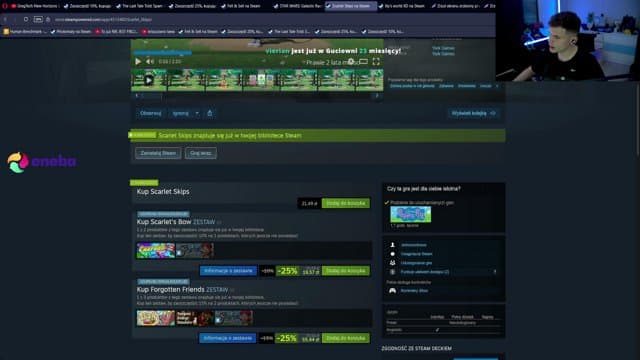Click the Steam achievements icon

coord(393,254)
